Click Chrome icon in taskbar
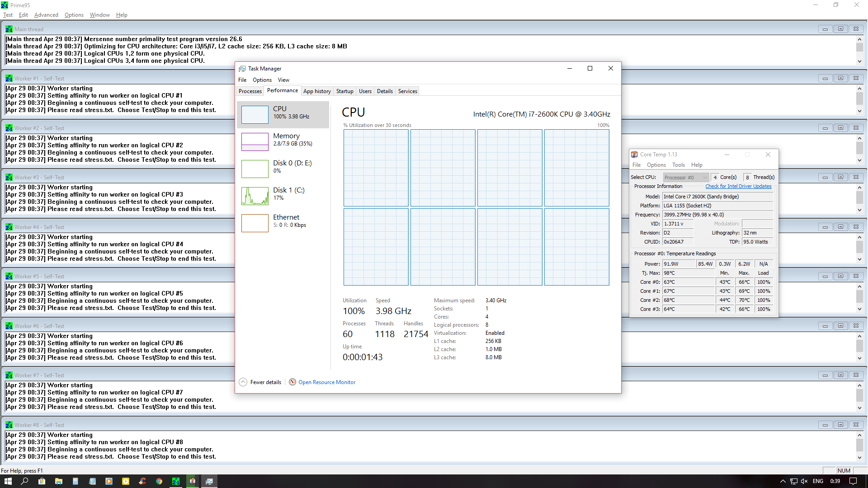Screen dimensions: 868x488 (x=159, y=481)
